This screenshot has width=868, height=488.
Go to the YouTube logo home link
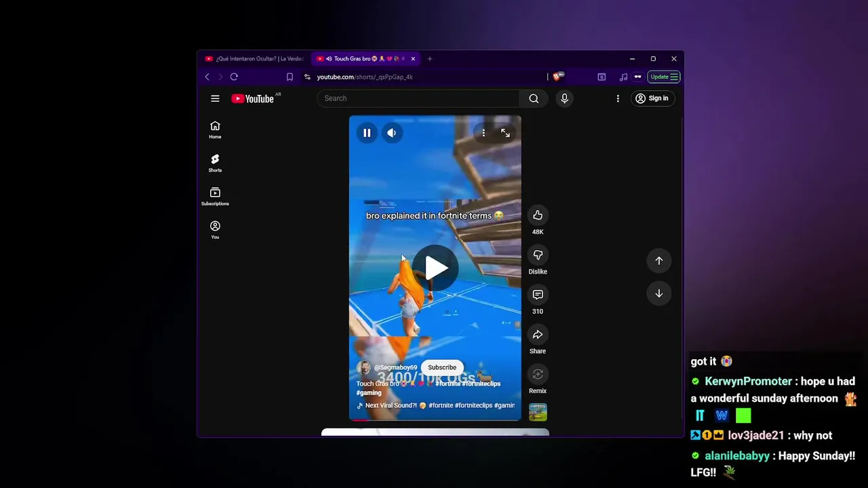[x=252, y=99]
